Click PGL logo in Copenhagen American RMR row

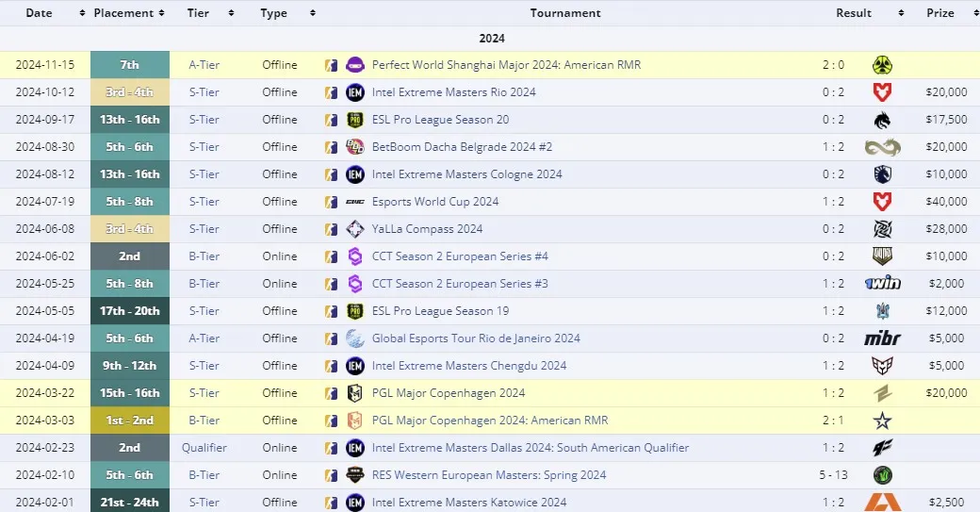point(355,421)
